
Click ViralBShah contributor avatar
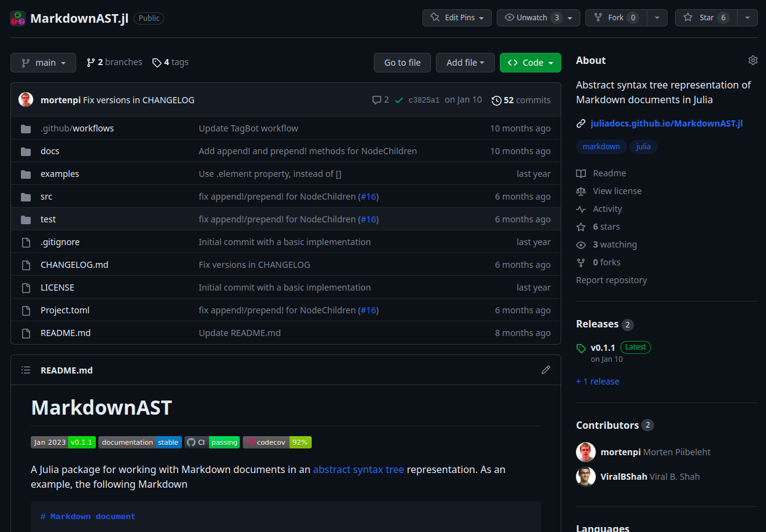click(x=586, y=477)
